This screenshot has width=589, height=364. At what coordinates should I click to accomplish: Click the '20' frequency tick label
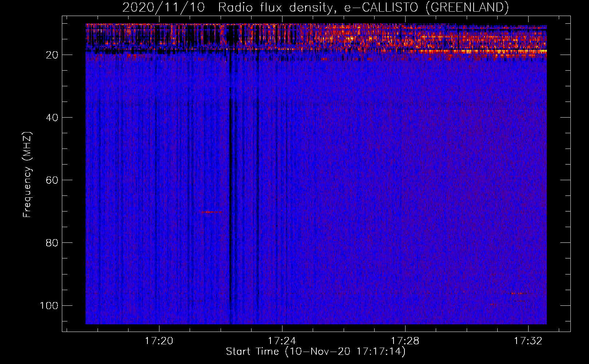point(52,55)
